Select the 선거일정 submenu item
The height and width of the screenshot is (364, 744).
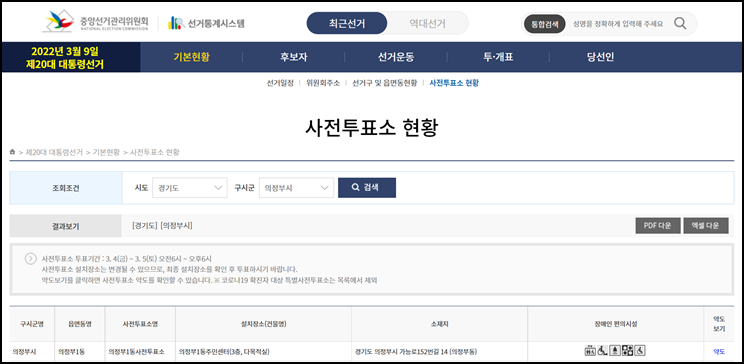(x=280, y=83)
